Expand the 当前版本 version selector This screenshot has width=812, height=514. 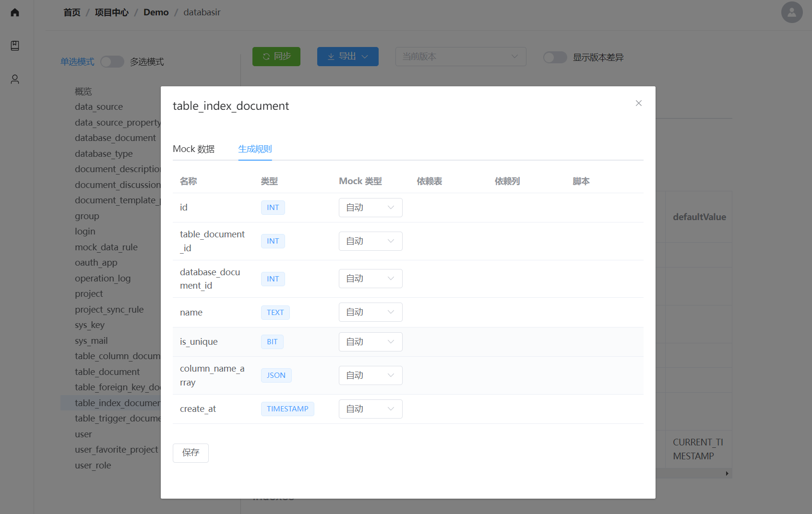pyautogui.click(x=460, y=57)
